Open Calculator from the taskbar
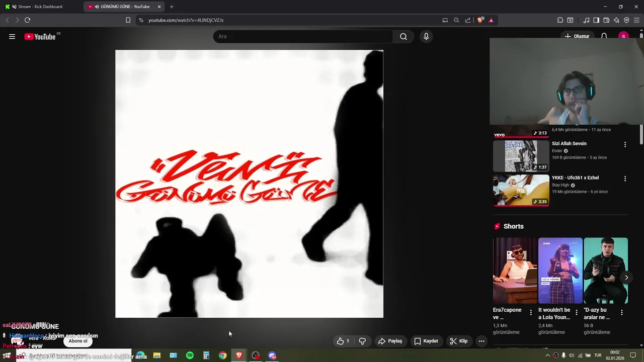The image size is (644, 362). click(x=206, y=355)
